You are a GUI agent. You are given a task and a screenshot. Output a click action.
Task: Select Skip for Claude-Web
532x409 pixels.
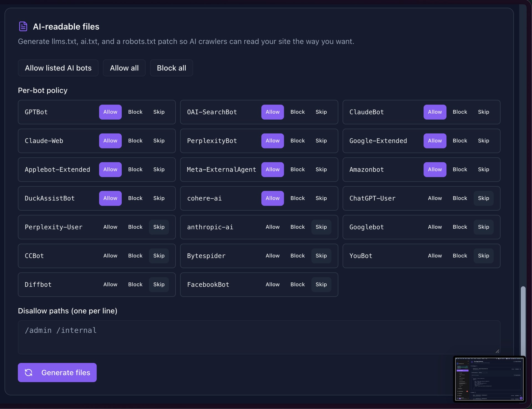coord(159,141)
